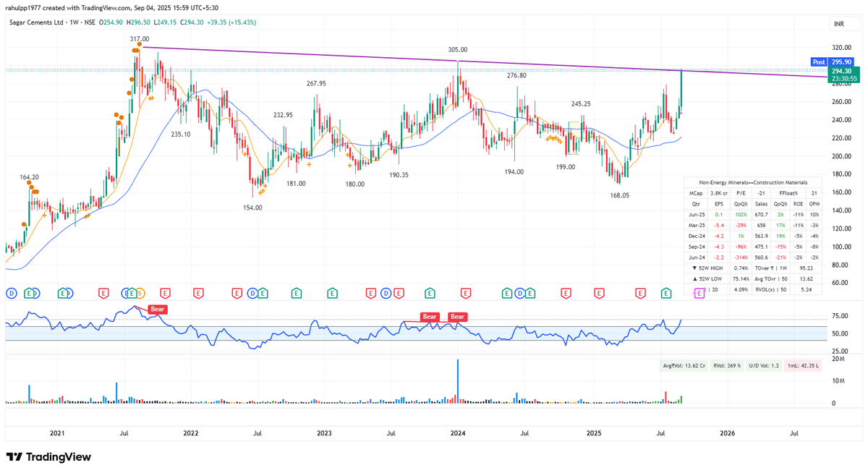868x473 pixels.
Task: Click the Mar-25 quarter row label
Action: (x=695, y=226)
